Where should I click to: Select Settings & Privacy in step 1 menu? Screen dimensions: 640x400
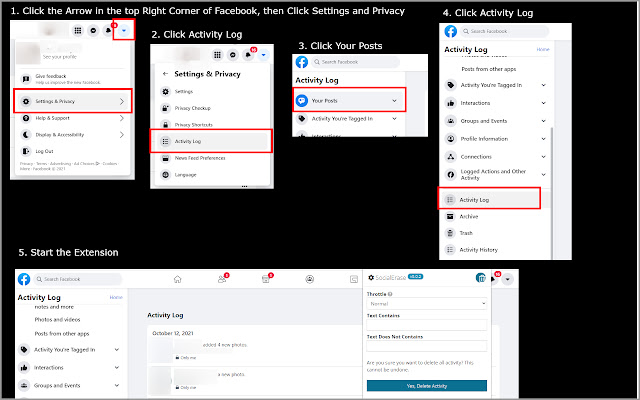click(x=73, y=101)
